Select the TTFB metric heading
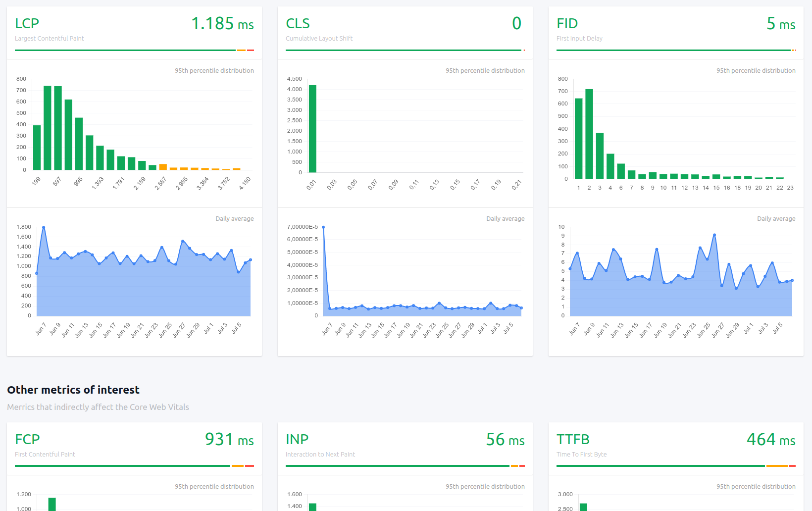 pyautogui.click(x=573, y=439)
